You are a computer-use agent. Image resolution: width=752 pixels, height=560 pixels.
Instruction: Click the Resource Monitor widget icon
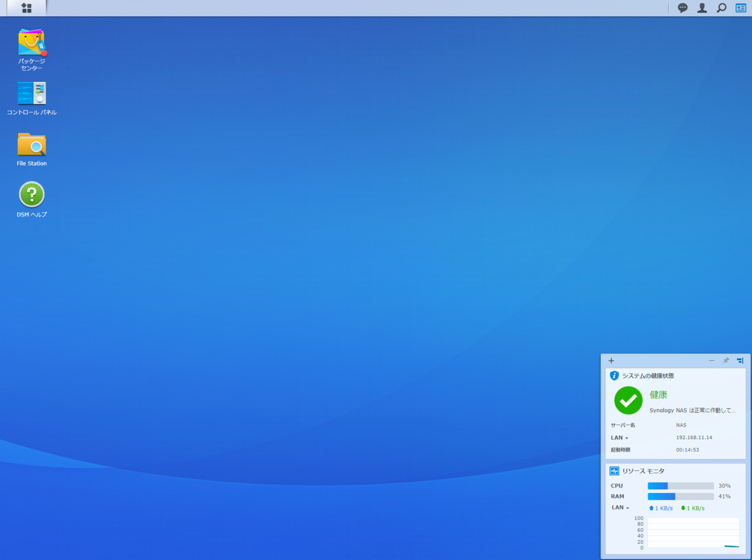pos(614,471)
